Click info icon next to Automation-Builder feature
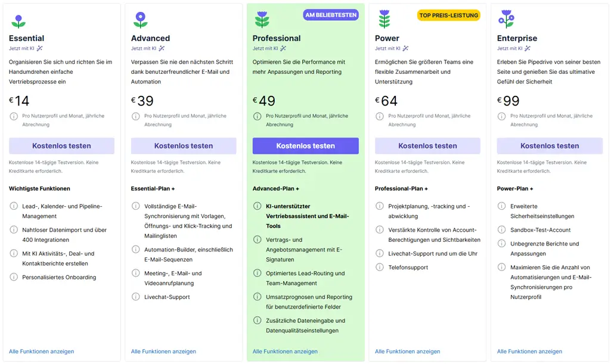This screenshot has height=364, width=611. 135,250
